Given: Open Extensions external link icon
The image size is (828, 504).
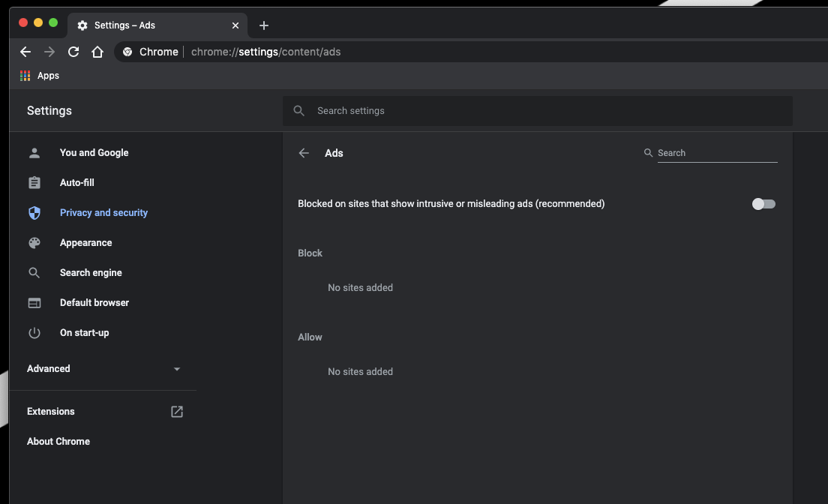Looking at the screenshot, I should (x=177, y=412).
